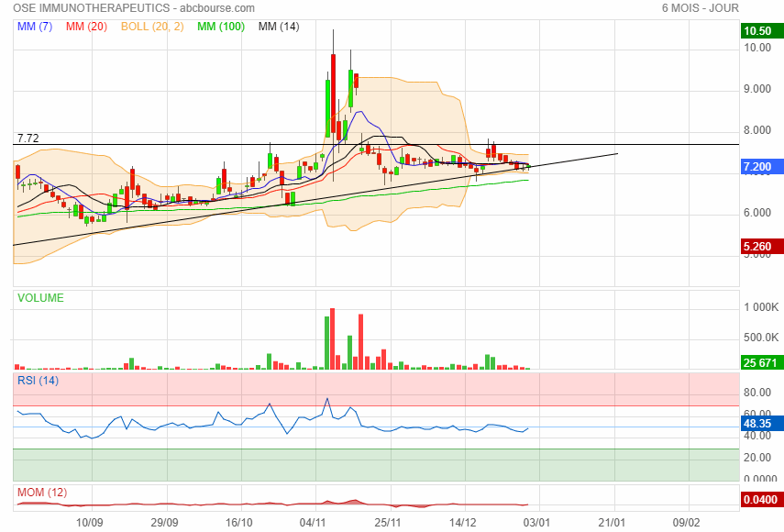Click the 80.00 RSI axis label
This screenshot has width=784, height=532.
(757, 393)
